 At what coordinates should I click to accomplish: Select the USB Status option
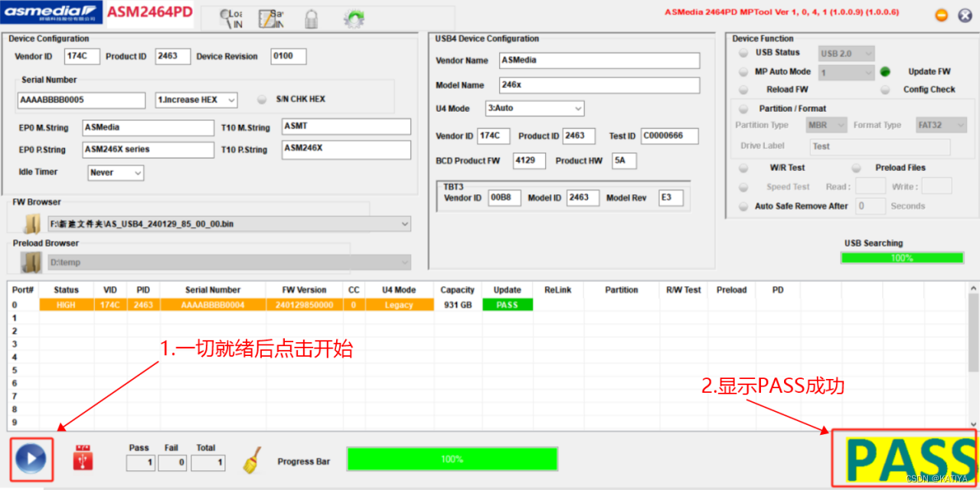click(743, 53)
